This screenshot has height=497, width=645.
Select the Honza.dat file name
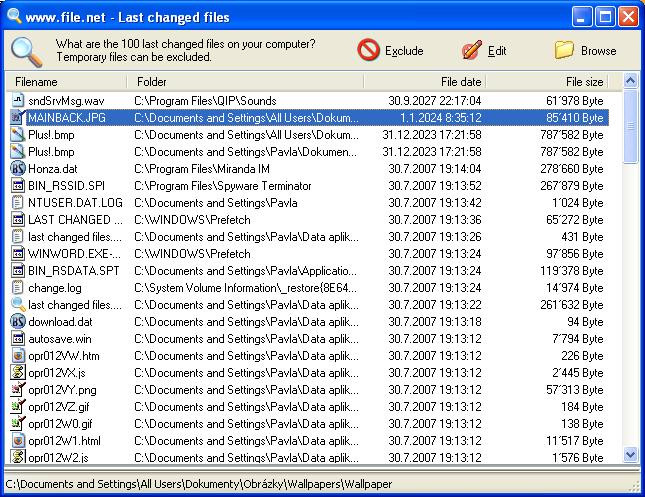tap(53, 169)
